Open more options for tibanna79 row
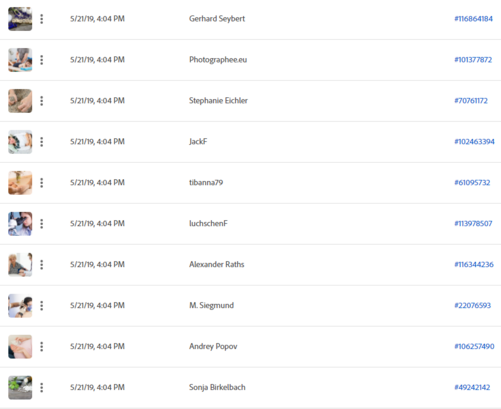501x409 pixels. (42, 183)
